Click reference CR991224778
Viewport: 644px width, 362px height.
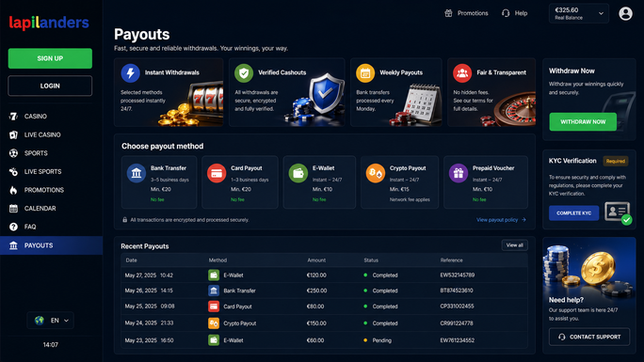(457, 323)
